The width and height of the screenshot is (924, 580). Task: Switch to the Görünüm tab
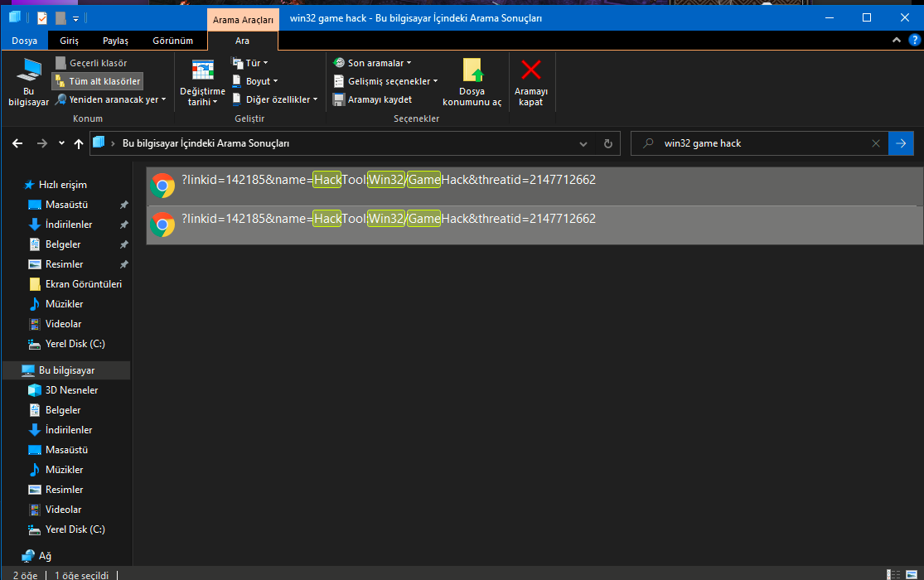coord(172,41)
